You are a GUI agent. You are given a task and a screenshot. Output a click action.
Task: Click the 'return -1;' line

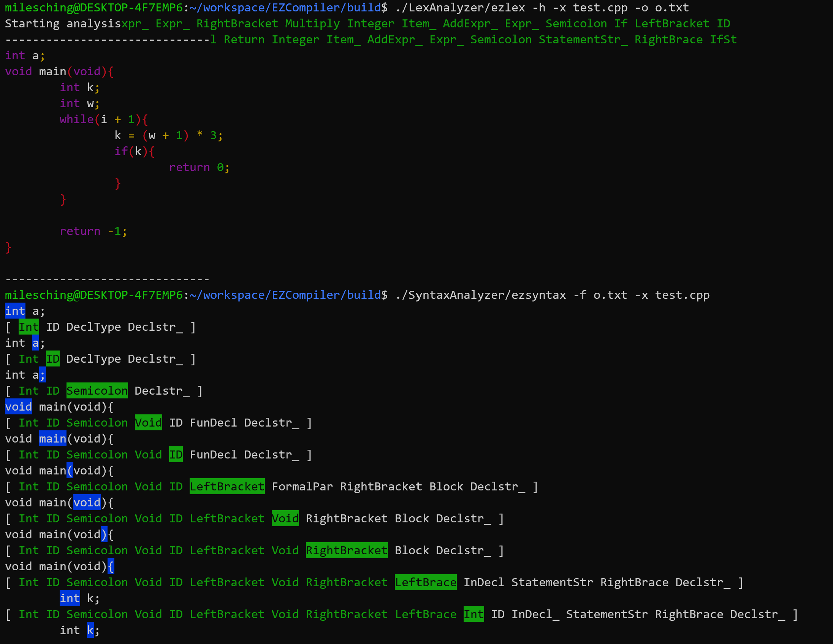(93, 231)
